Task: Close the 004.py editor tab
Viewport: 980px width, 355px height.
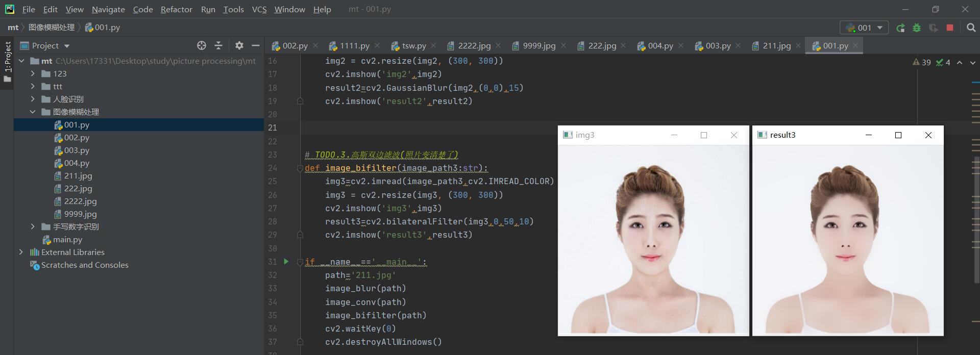Action: [681, 45]
